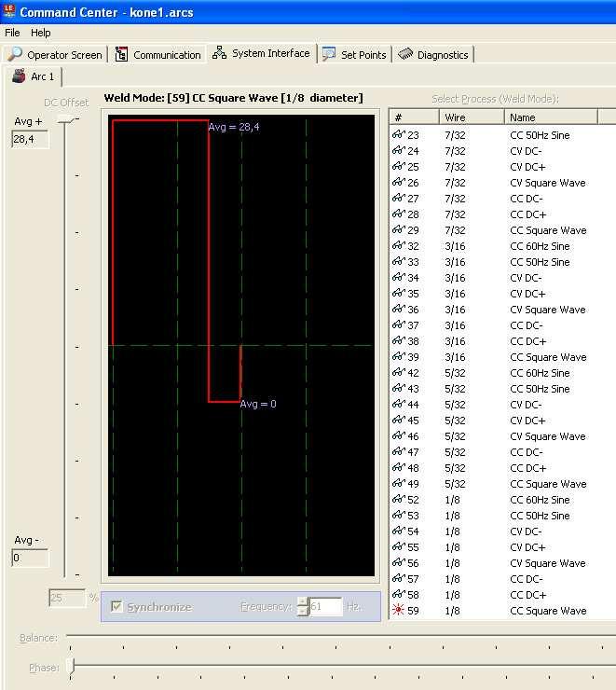The image size is (616, 690).
Task: Click the glasses icon for weld mode 26
Action: [398, 182]
